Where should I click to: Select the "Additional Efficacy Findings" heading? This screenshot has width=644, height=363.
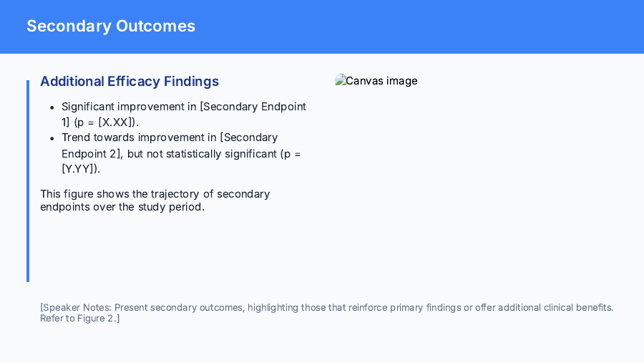[130, 82]
